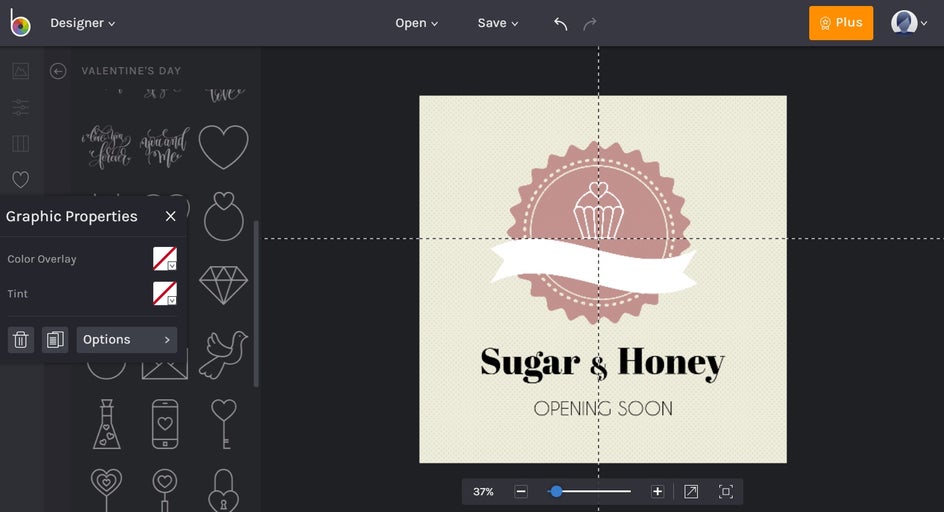Zoom in with the plus button
The image size is (944, 512).
[657, 492]
